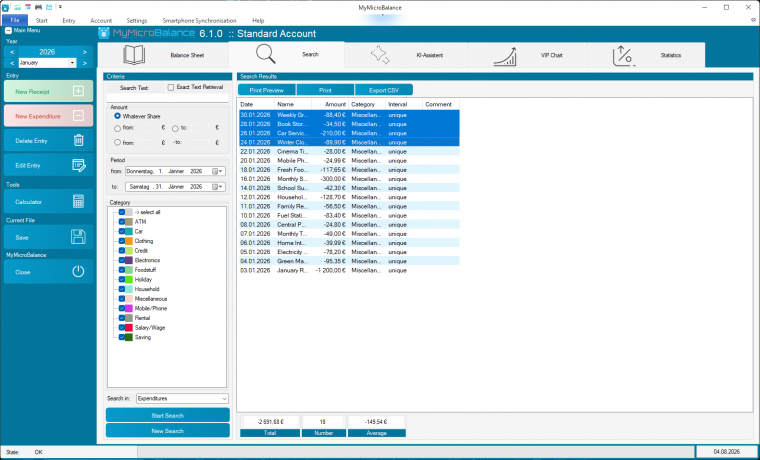Viewport: 760px width, 460px height.
Task: Go to the previous year
Action: tap(12, 52)
